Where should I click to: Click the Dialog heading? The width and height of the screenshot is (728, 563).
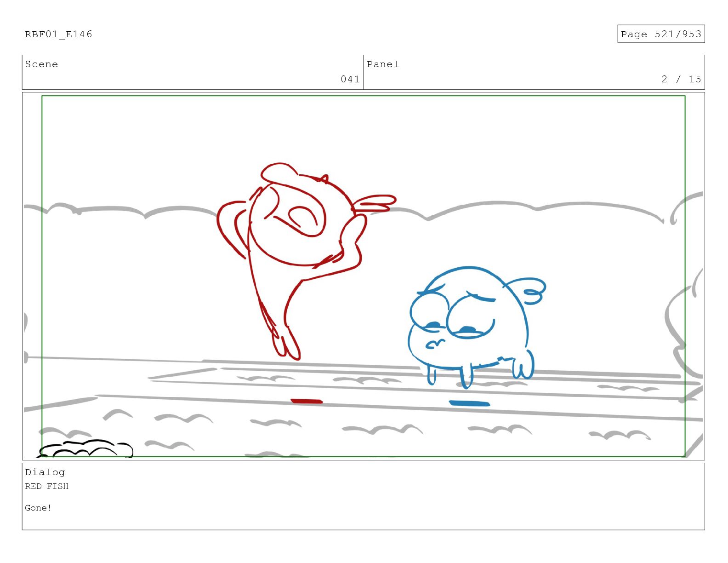click(x=45, y=472)
